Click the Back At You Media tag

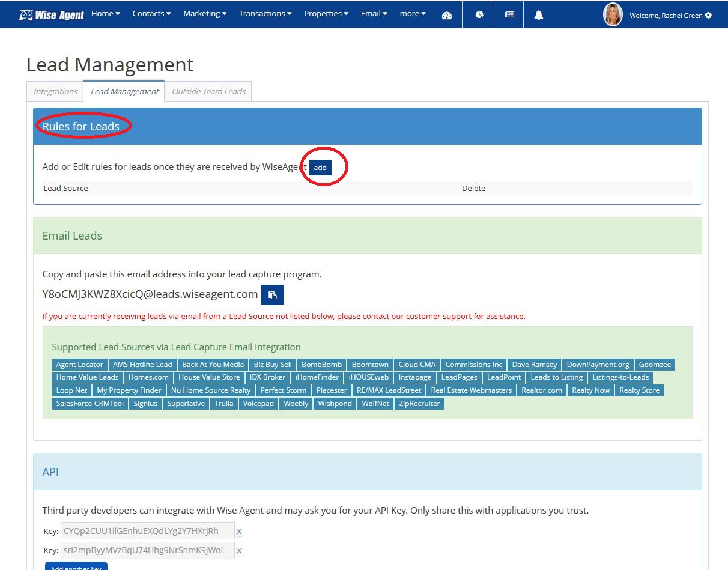point(213,365)
